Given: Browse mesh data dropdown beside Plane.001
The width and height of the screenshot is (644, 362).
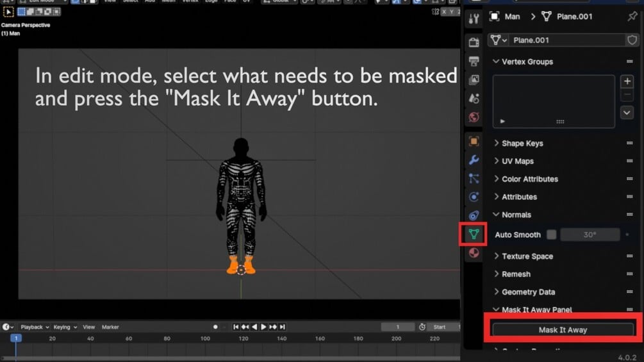Looking at the screenshot, I should coord(499,40).
